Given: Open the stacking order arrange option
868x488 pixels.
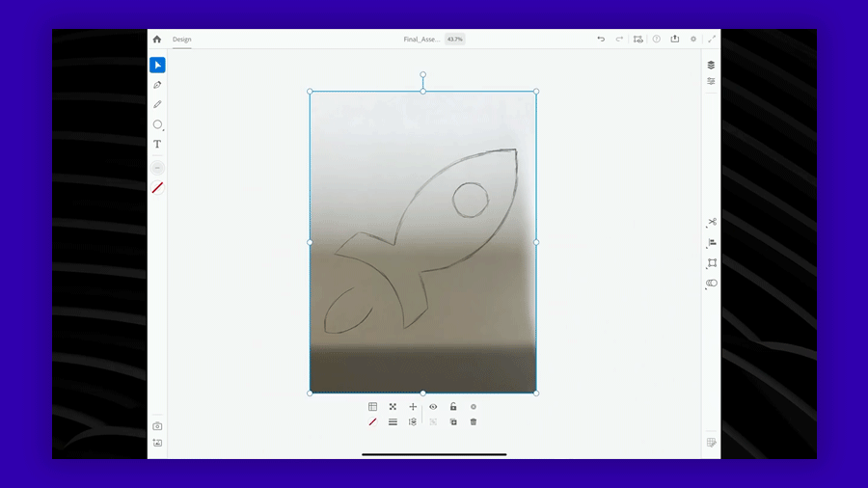Looking at the screenshot, I should (x=413, y=422).
